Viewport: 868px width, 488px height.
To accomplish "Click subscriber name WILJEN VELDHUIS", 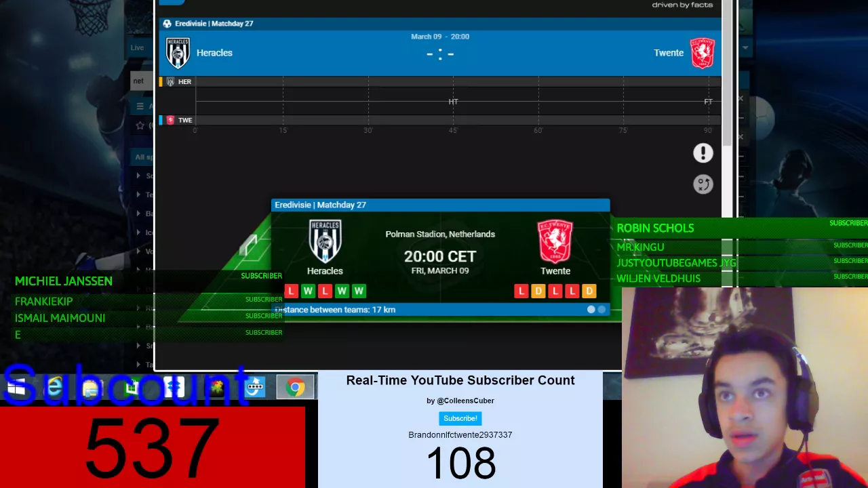I will click(658, 279).
